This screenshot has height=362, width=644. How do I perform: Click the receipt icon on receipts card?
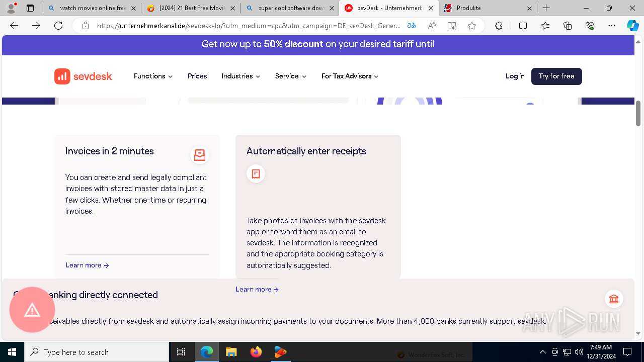[256, 174]
